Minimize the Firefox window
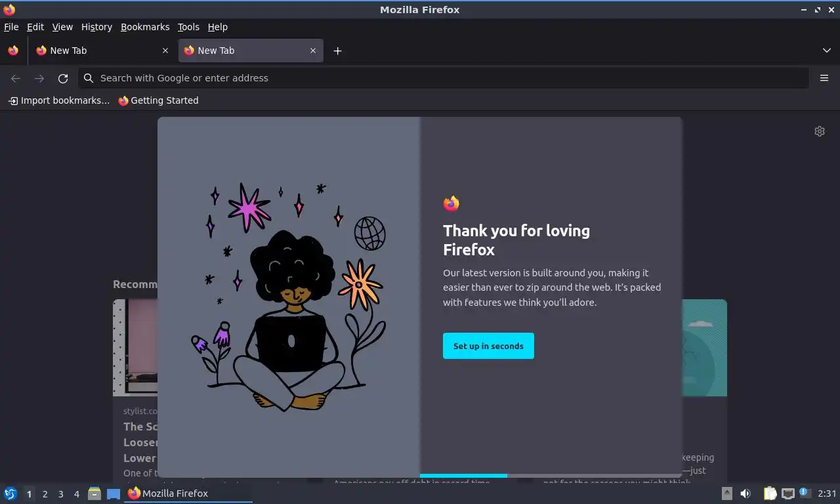The height and width of the screenshot is (504, 840). pyautogui.click(x=805, y=10)
